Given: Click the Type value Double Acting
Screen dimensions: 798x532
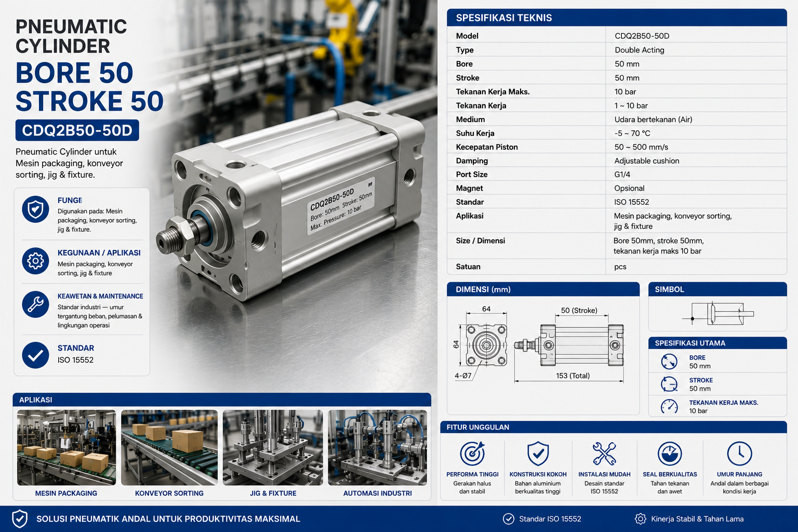Looking at the screenshot, I should point(640,50).
